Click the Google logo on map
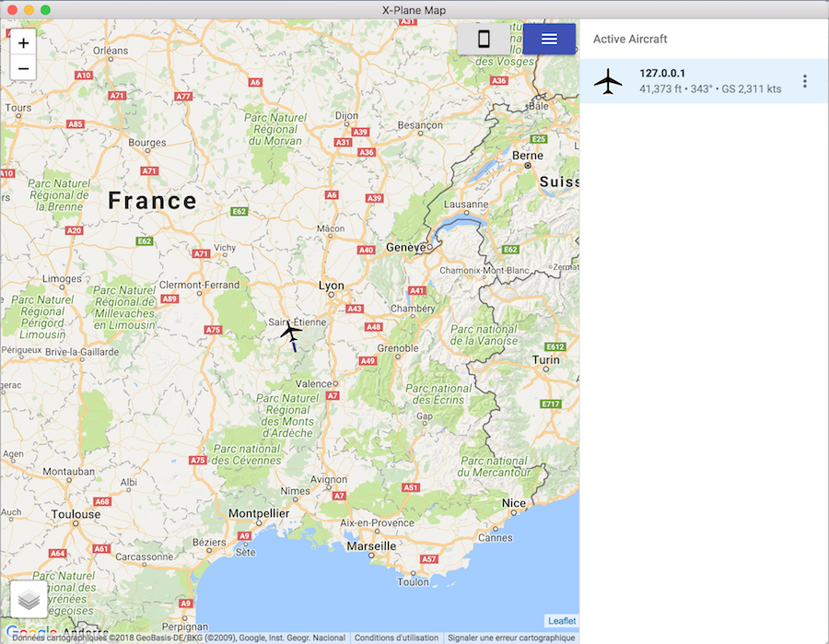Image resolution: width=829 pixels, height=644 pixels. click(31, 630)
